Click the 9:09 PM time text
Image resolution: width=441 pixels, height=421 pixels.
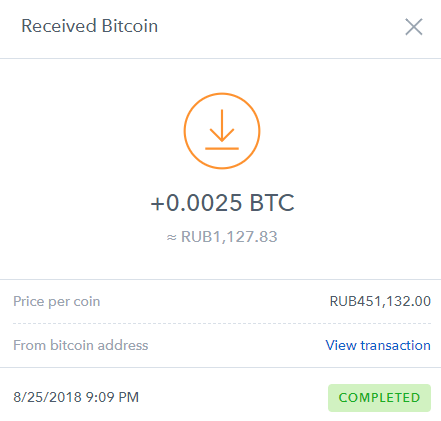coord(112,397)
